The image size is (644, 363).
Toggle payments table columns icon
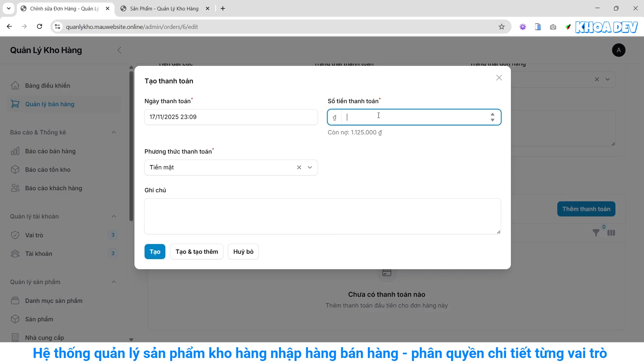pyautogui.click(x=611, y=233)
